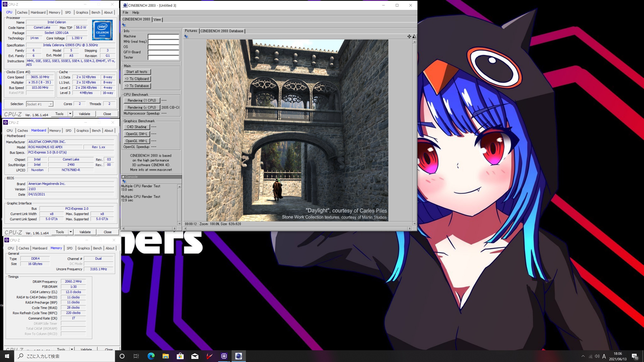Collapse the Console panel header square
644x362 pixels.
123,177
